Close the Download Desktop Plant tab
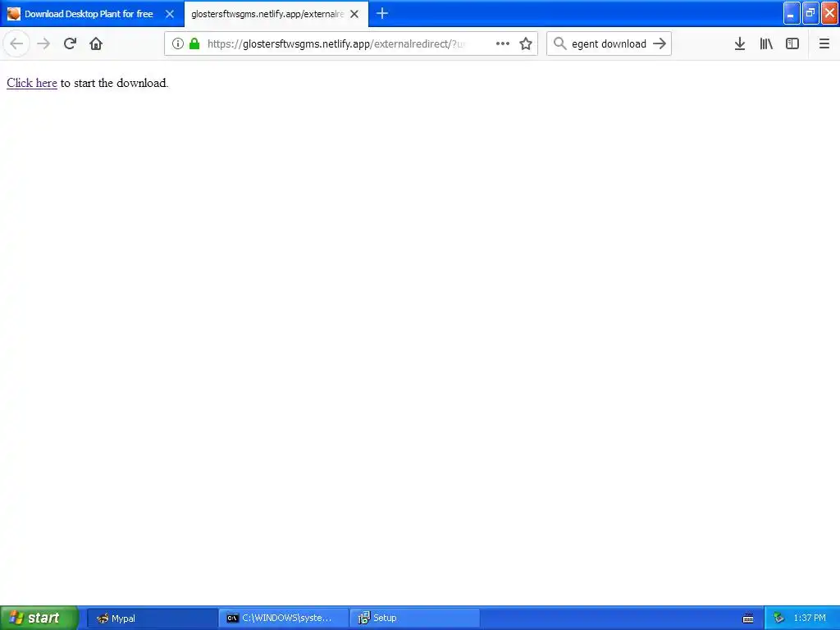 coord(170,14)
